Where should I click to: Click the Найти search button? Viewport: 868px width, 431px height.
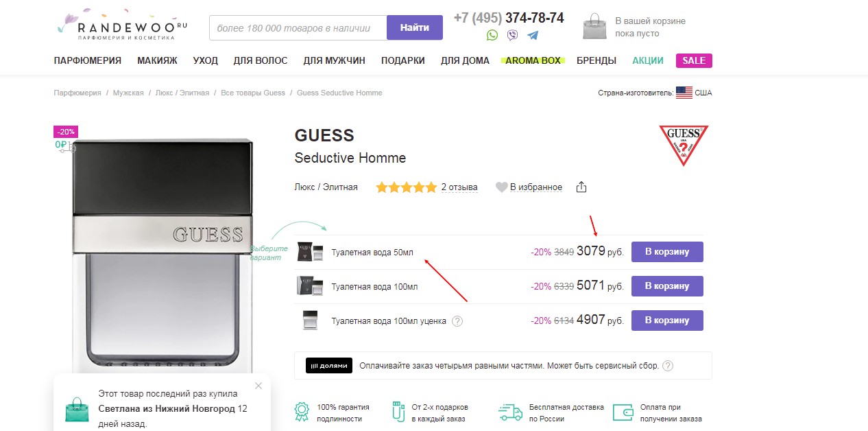tap(415, 28)
